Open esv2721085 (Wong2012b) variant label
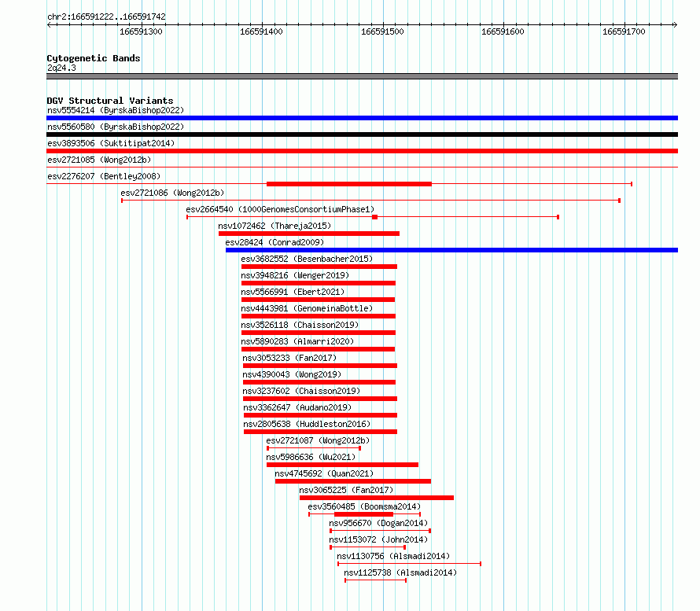 coord(99,160)
